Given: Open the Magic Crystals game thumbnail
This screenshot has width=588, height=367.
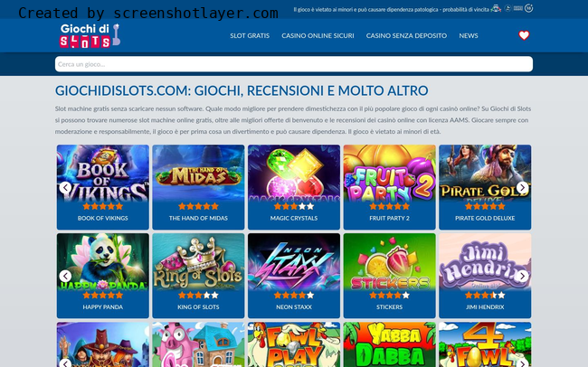Looking at the screenshot, I should [x=294, y=174].
